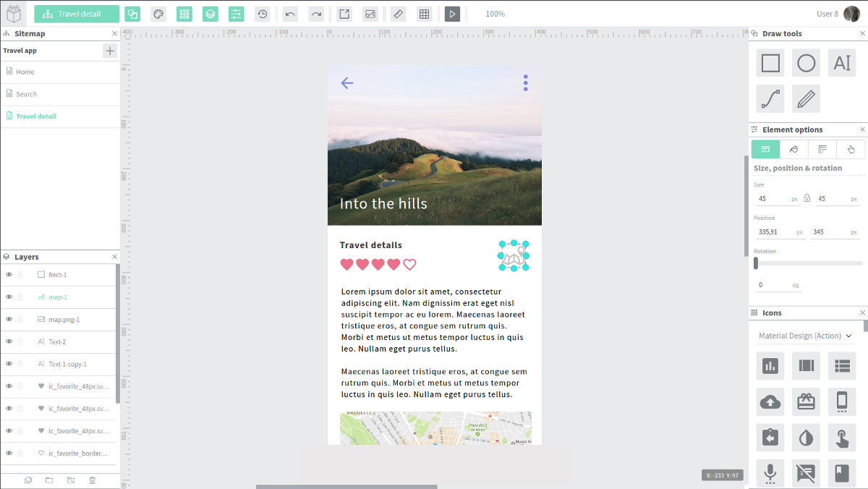868x489 pixels.
Task: Add a new page with the plus button
Action: point(109,51)
